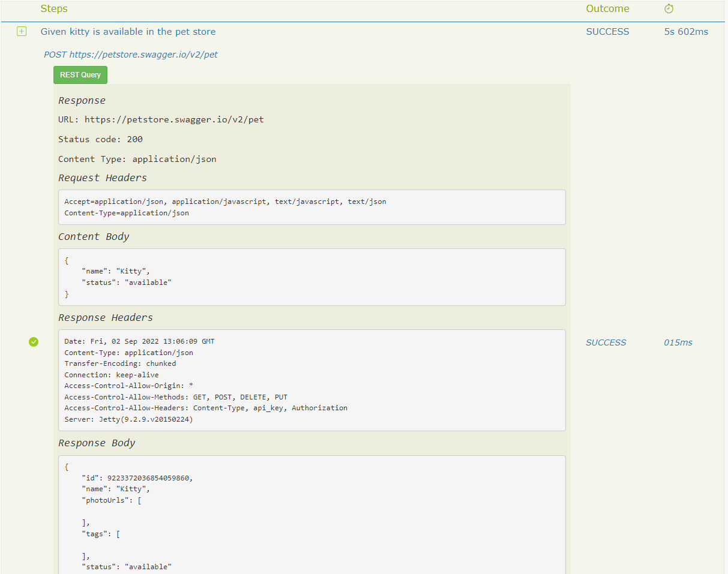Select the Request Headers section heading
This screenshot has width=728, height=574.
tap(101, 178)
